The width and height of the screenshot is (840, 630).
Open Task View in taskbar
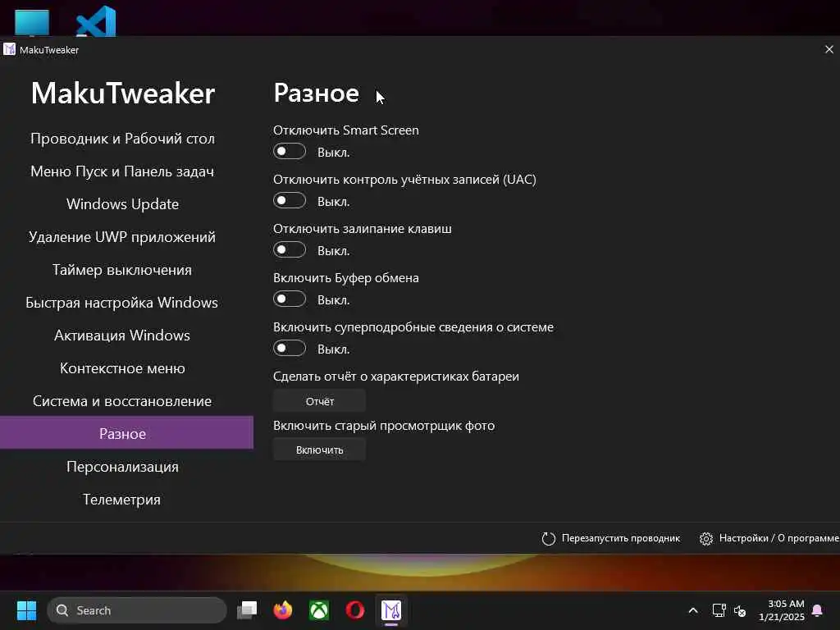coord(247,610)
